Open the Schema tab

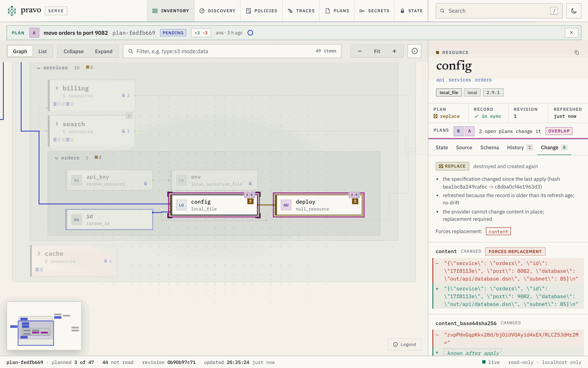[489, 147]
